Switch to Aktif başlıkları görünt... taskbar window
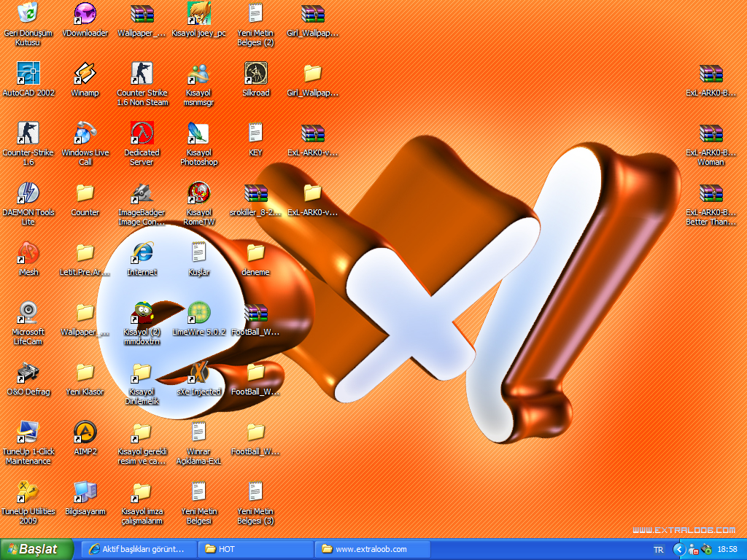 point(139,549)
